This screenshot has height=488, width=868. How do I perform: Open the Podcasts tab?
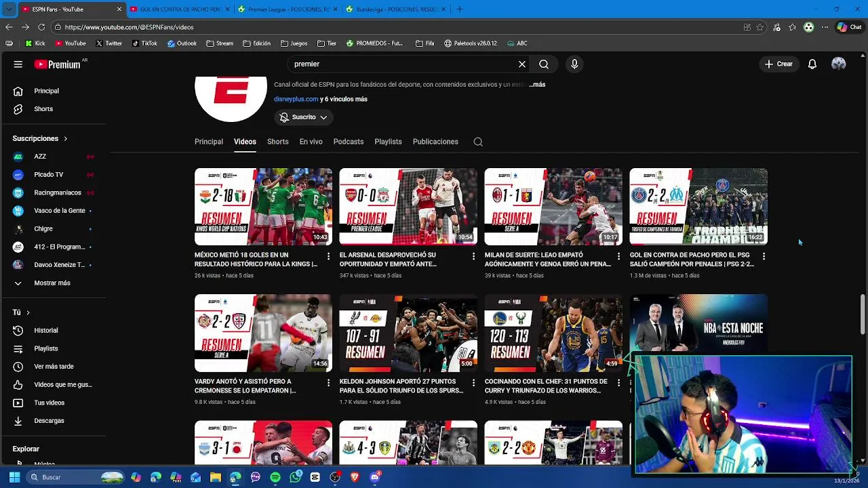[349, 142]
